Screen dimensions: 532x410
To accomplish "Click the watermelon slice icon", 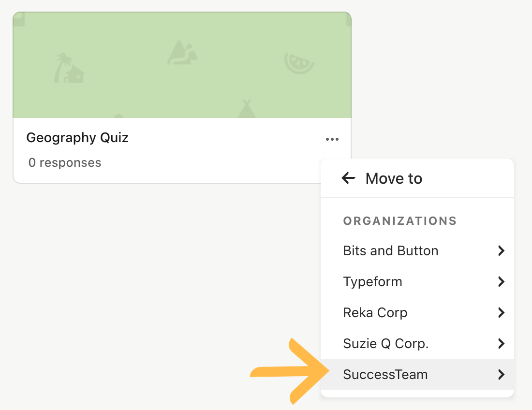I will coord(299,63).
